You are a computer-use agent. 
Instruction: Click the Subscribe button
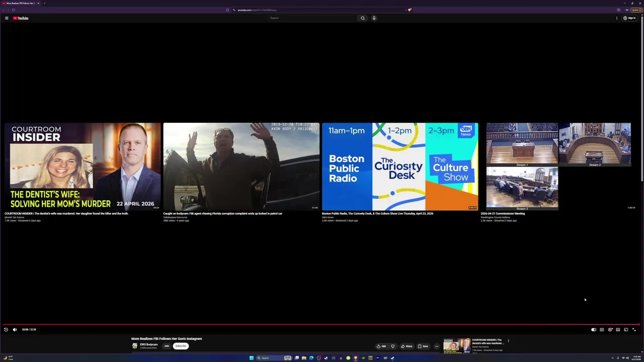pyautogui.click(x=181, y=346)
